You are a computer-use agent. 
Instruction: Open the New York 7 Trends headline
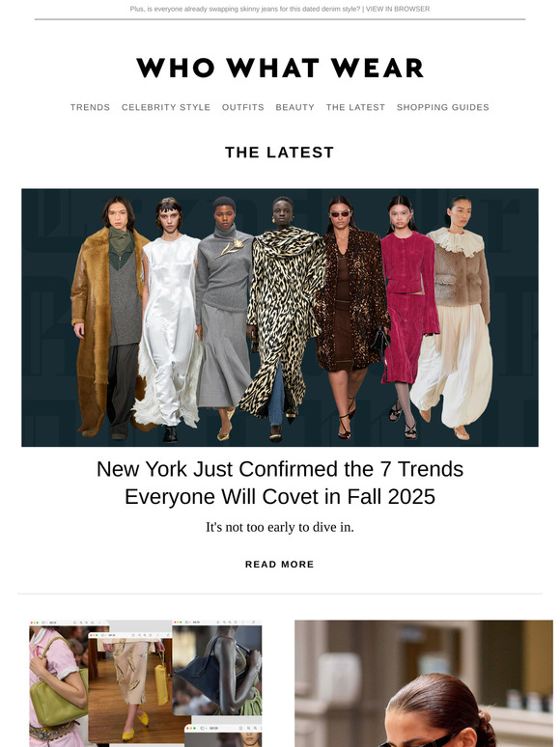280,483
